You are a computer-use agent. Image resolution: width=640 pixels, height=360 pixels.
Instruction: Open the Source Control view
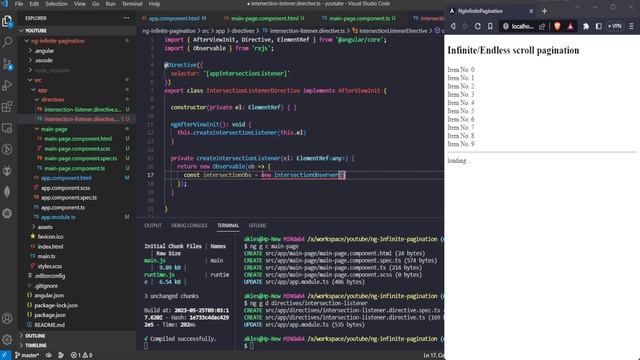tap(7, 64)
